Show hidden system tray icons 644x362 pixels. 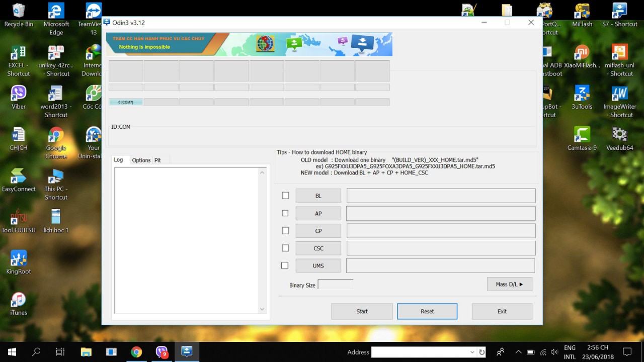click(518, 352)
